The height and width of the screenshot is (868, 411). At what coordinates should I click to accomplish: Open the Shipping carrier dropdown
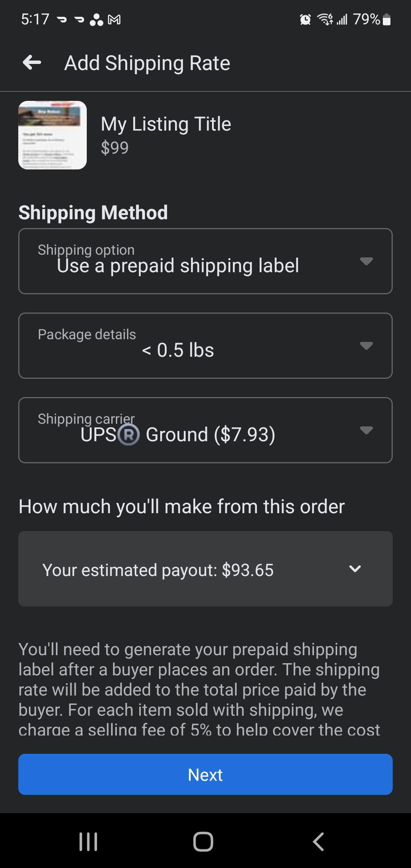pos(205,430)
